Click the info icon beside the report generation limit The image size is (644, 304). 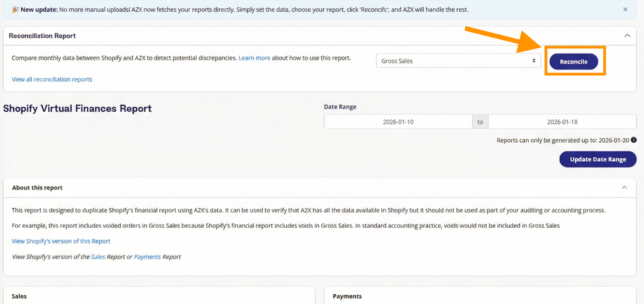[x=634, y=140]
